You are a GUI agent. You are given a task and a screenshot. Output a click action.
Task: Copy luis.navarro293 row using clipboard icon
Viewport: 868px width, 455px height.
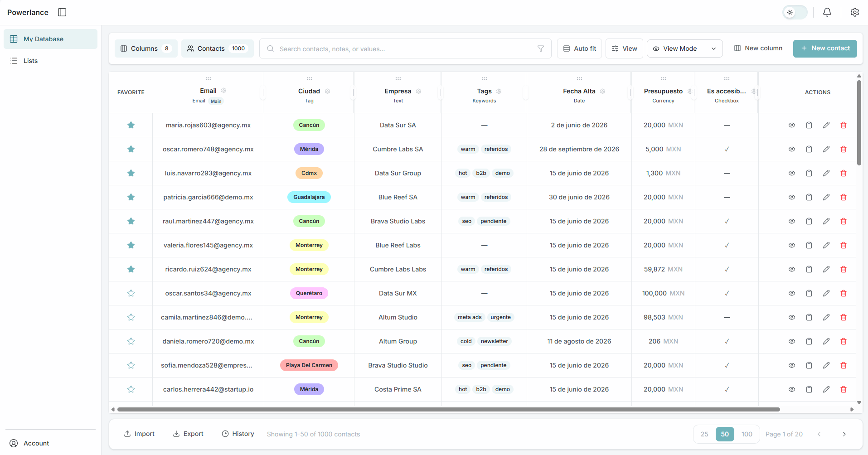(x=809, y=173)
